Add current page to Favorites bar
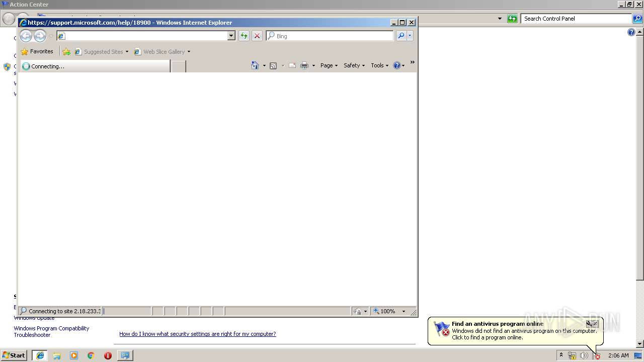Viewport: 644px width, 362px height. pos(66,51)
